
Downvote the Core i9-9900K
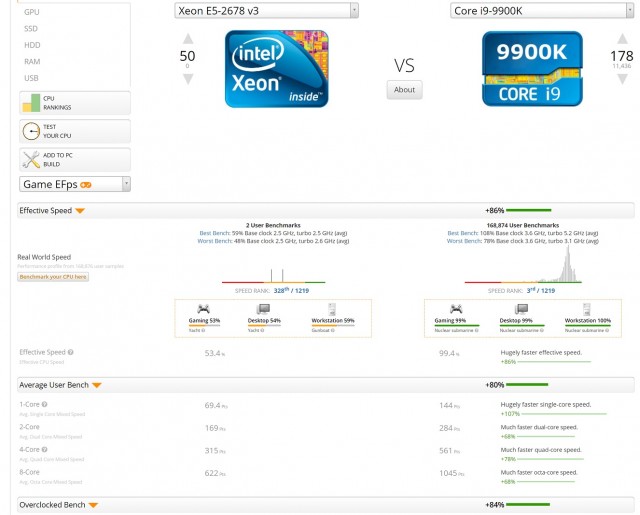[x=622, y=79]
